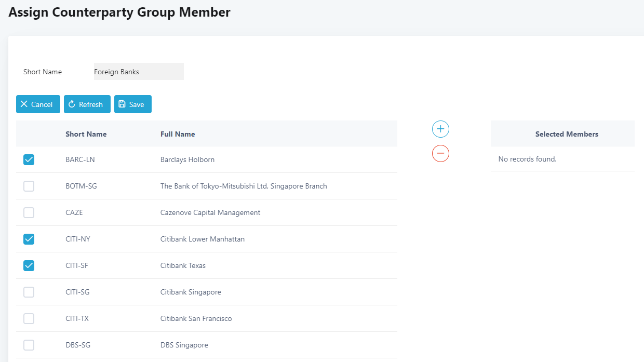
Task: Check the DBS-SG checkbox
Action: tap(29, 345)
